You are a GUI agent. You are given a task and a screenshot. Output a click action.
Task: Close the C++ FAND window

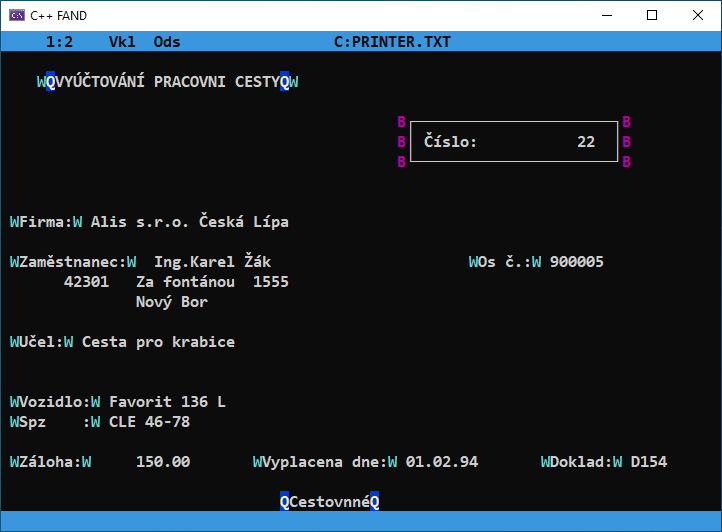698,15
